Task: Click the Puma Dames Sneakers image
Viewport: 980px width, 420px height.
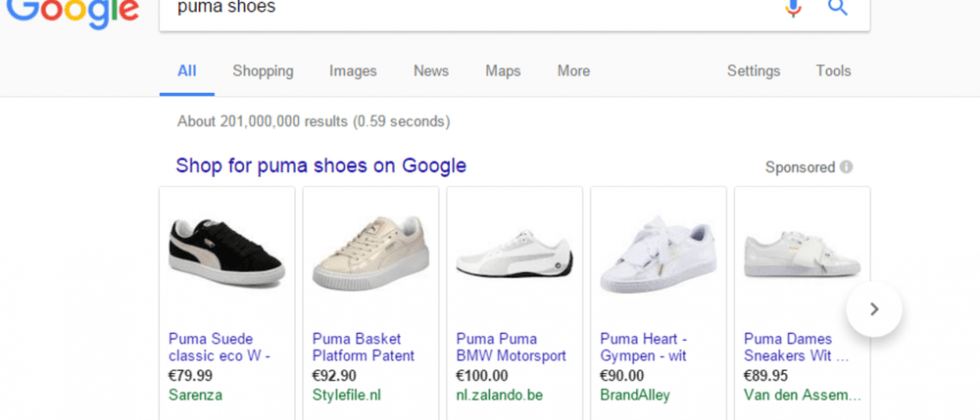Action: [x=802, y=254]
